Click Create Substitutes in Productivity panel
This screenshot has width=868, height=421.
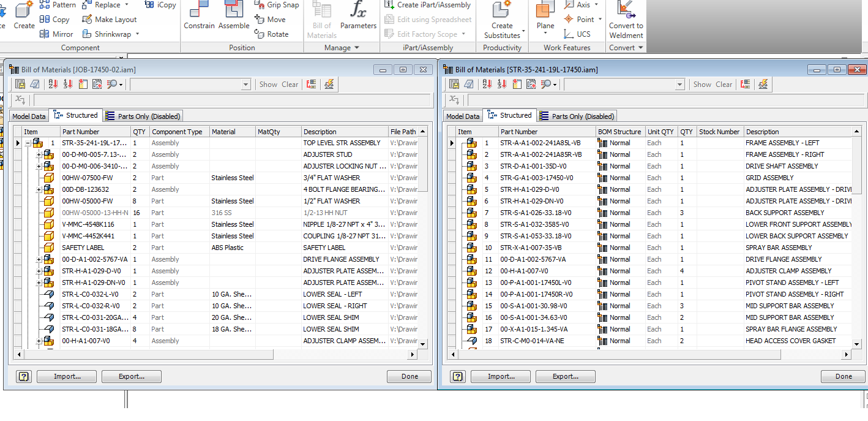pyautogui.click(x=502, y=20)
